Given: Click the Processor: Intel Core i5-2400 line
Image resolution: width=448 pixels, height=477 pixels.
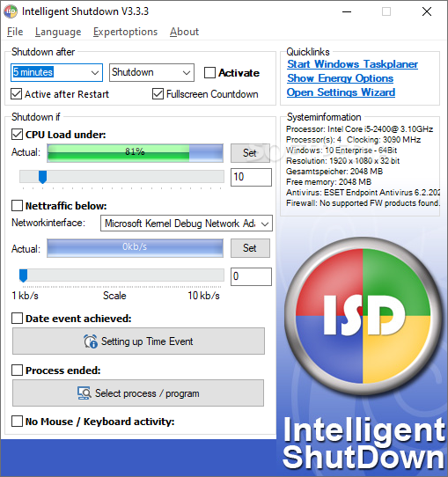Looking at the screenshot, I should click(x=359, y=129).
